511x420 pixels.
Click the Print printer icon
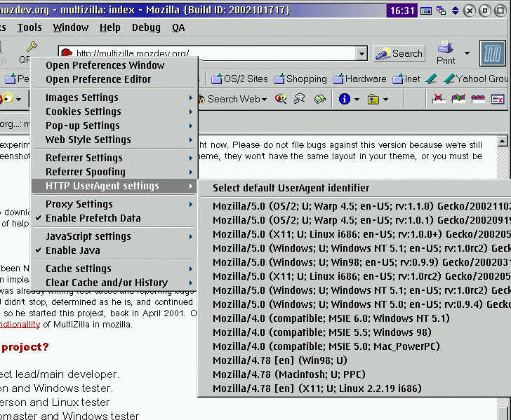click(x=445, y=47)
